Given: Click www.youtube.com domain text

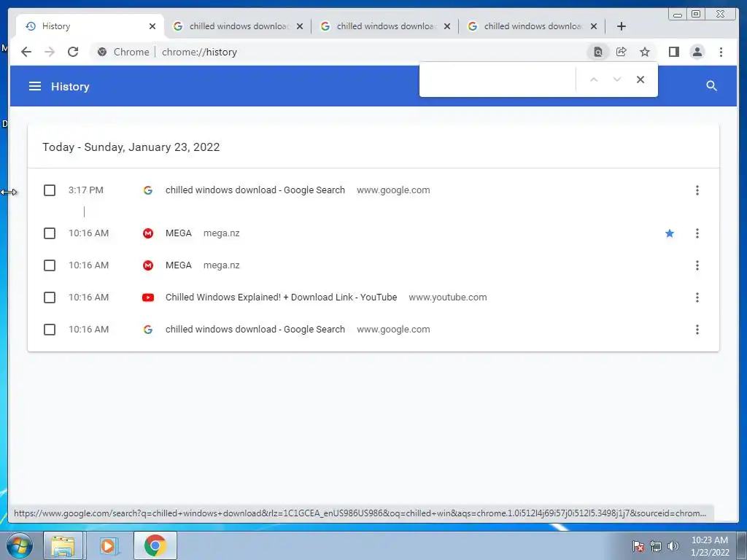Looking at the screenshot, I should point(448,297).
